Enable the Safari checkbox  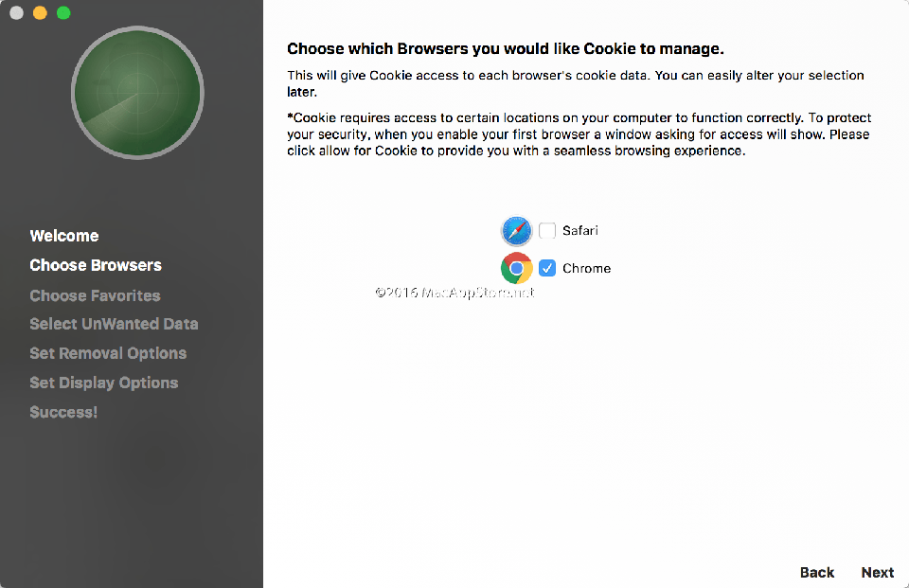[x=546, y=230]
